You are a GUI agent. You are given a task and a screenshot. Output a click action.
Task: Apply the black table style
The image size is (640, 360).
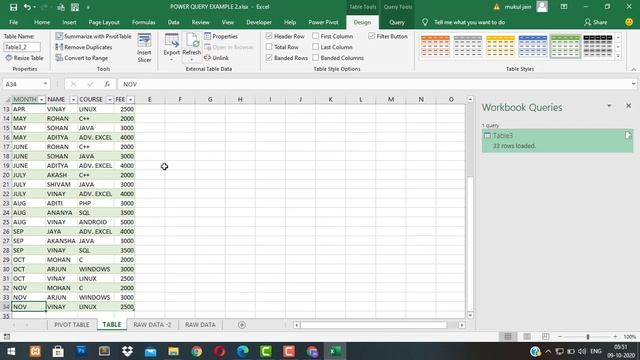click(598, 46)
